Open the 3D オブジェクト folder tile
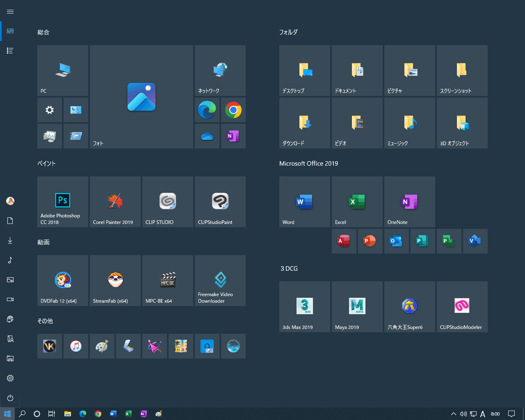 [x=462, y=123]
